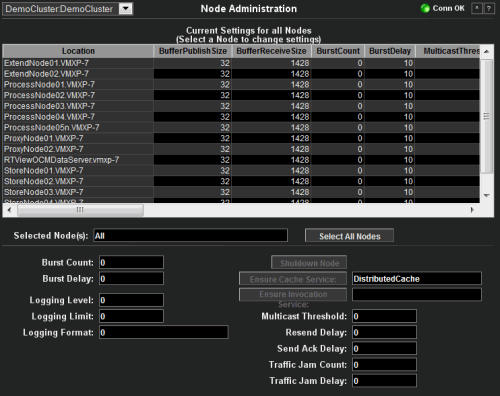Click the Burst Count input field
The width and height of the screenshot is (500, 396).
131,262
